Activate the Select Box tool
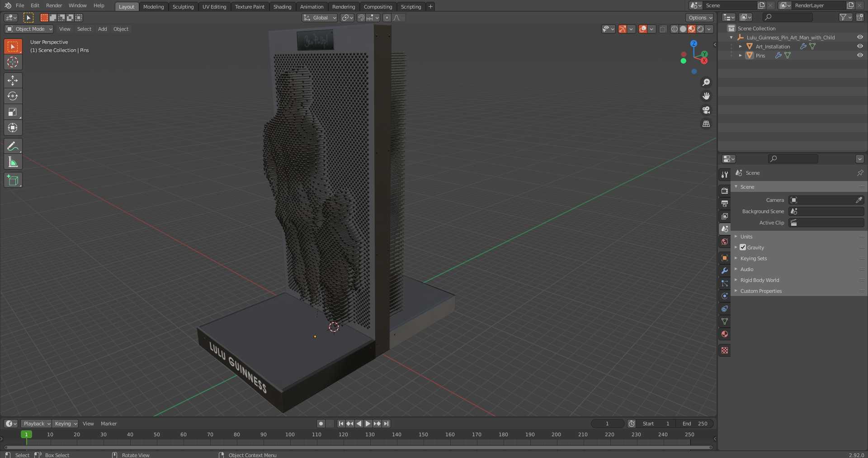868x458 pixels. 13,47
